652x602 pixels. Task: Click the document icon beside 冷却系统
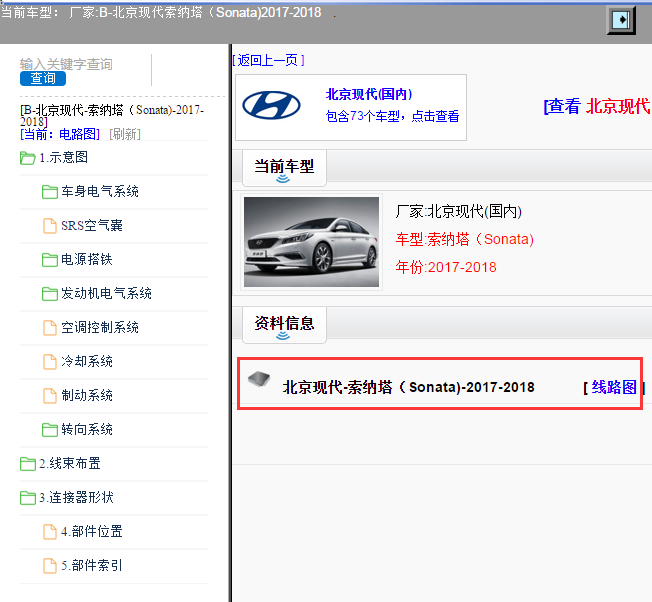pos(50,362)
